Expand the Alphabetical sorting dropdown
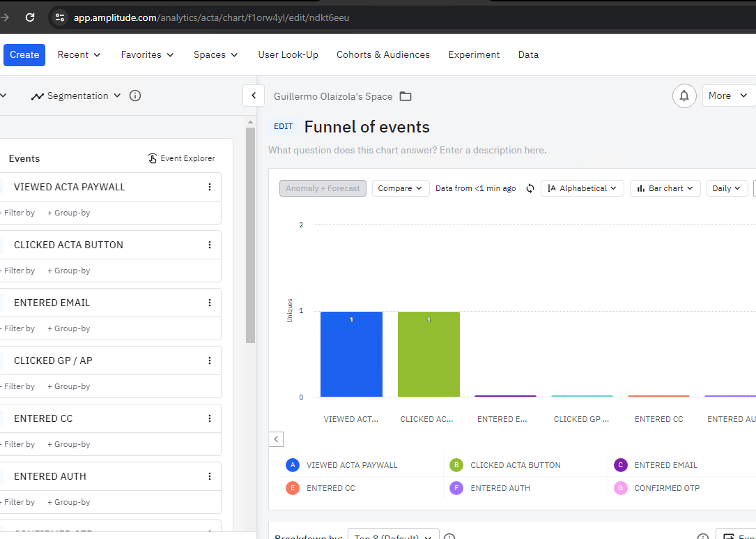 click(583, 188)
